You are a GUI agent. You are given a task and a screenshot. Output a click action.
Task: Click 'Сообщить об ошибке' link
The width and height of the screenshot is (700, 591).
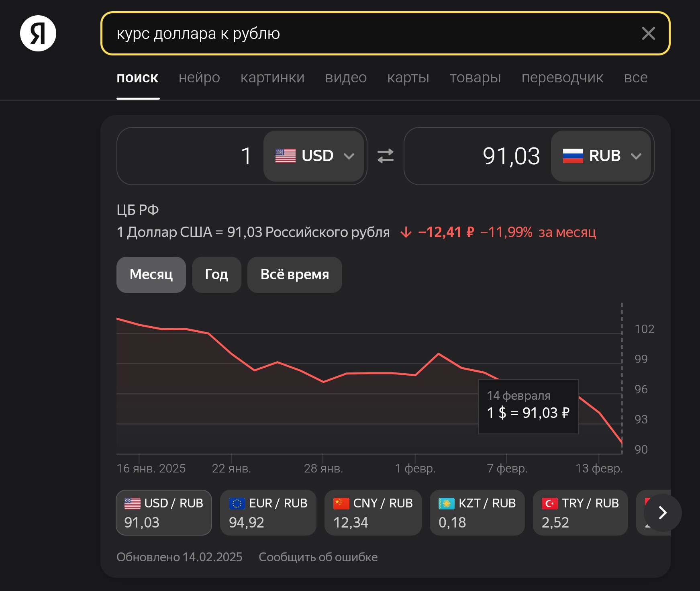point(318,557)
